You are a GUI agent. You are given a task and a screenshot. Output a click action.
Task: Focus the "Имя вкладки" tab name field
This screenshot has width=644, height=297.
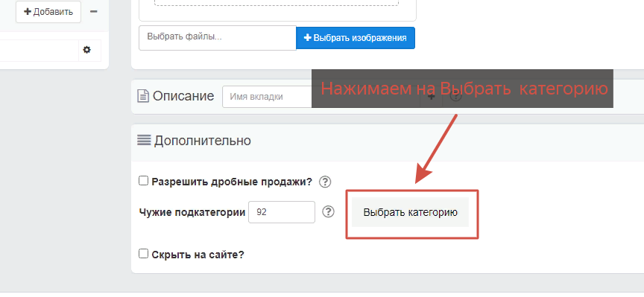coord(267,97)
